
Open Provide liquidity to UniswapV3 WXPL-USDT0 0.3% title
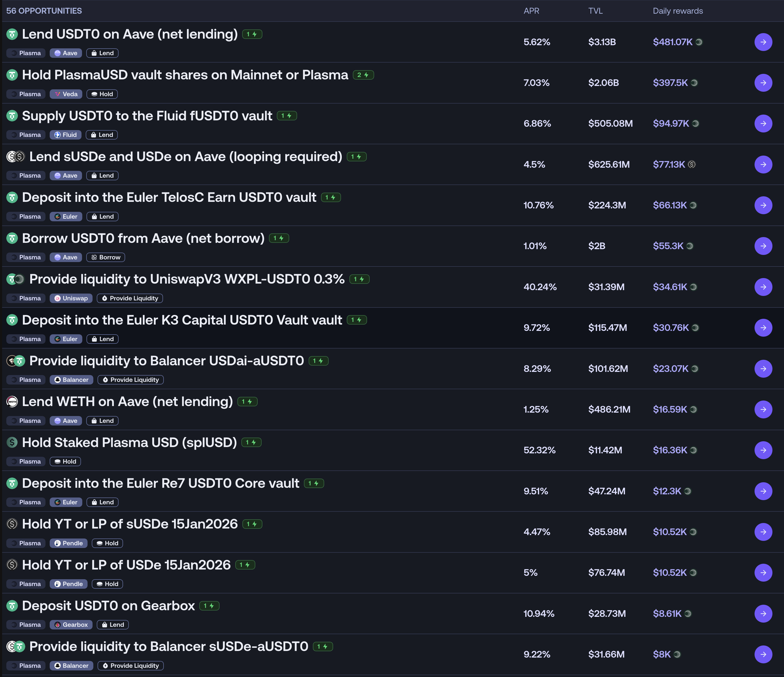187,279
